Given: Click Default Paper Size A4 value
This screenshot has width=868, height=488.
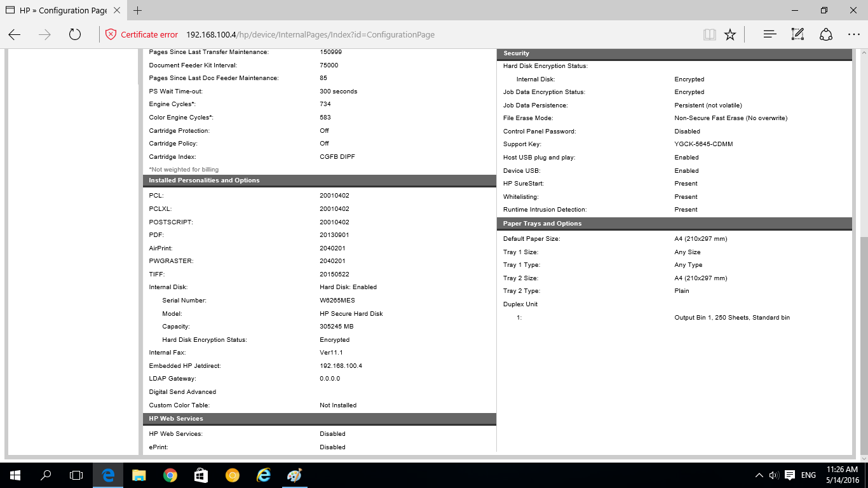Looking at the screenshot, I should 701,239.
